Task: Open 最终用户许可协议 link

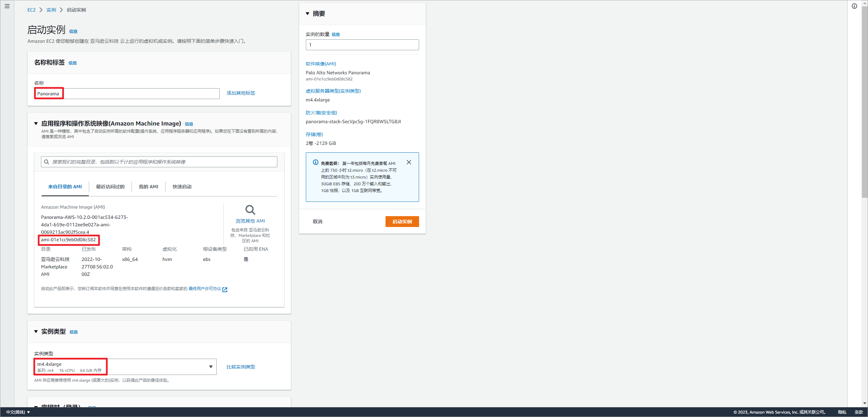Action: 205,289
